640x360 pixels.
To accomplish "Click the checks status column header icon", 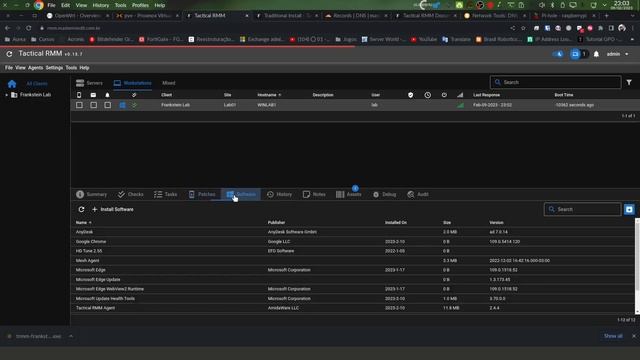I will [134, 95].
